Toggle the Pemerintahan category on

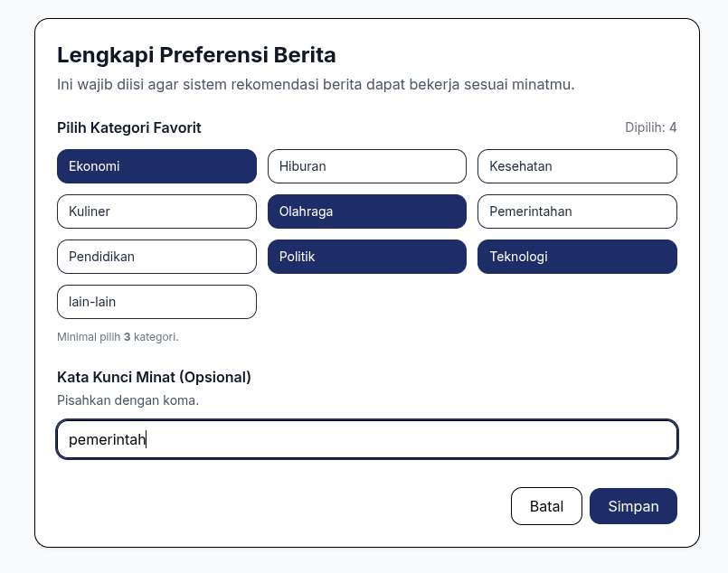point(577,211)
